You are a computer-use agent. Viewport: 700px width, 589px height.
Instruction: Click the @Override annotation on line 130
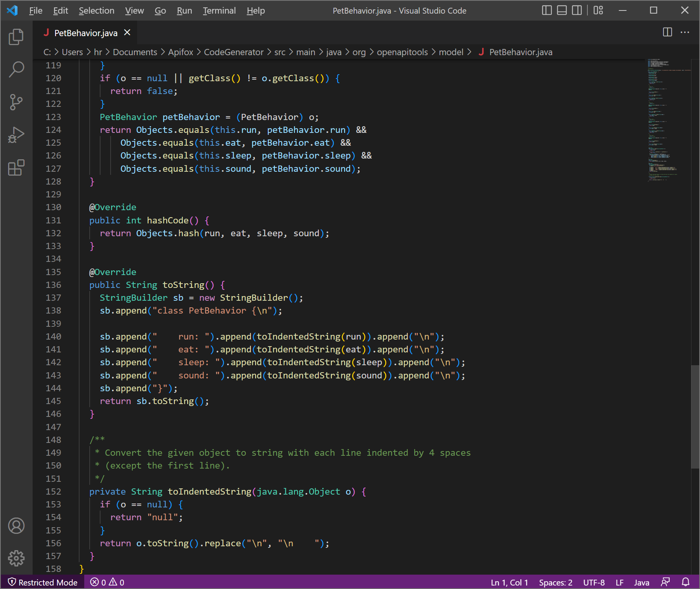(113, 207)
